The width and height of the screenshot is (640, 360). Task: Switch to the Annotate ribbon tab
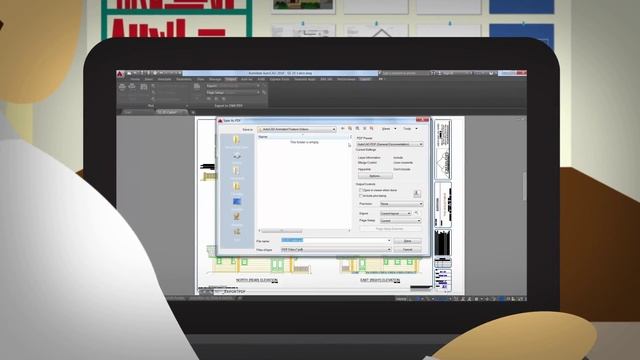click(x=164, y=79)
